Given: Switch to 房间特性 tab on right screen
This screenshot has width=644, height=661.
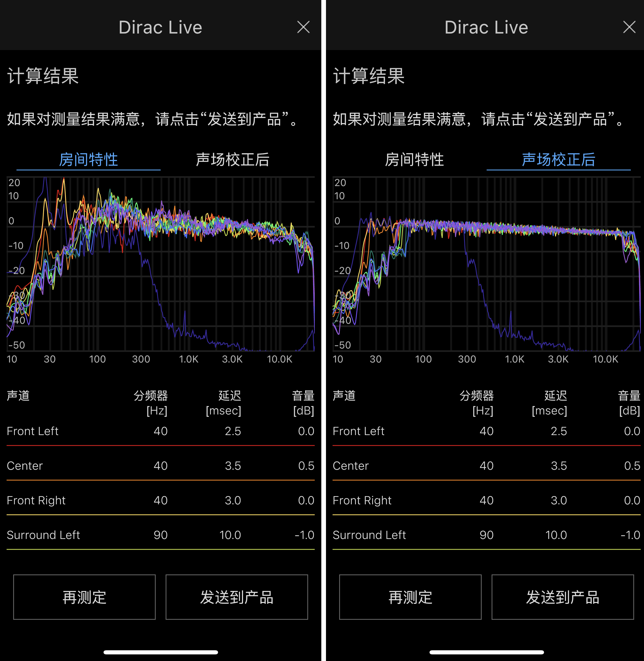Looking at the screenshot, I should (x=415, y=161).
